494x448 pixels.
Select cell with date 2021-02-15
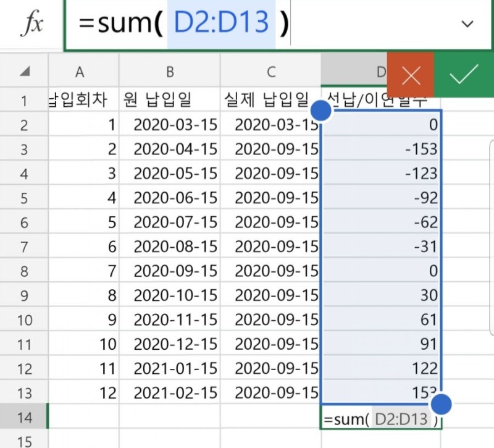pos(170,393)
